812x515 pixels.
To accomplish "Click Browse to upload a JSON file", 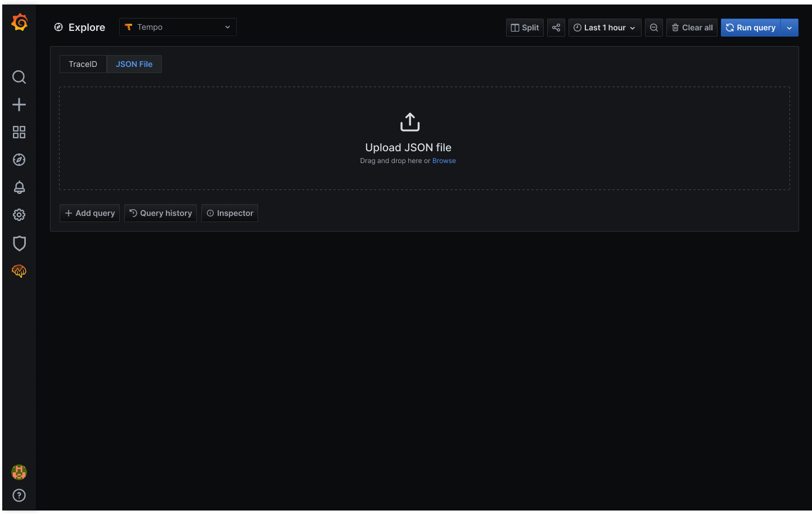I will point(444,160).
